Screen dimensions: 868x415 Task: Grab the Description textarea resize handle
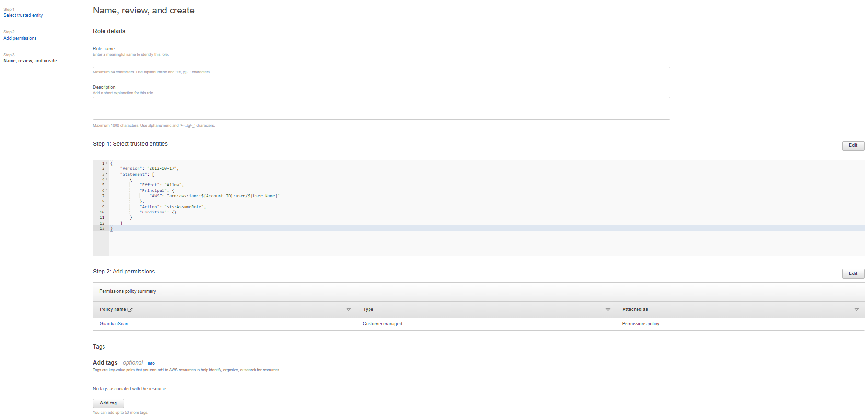click(667, 117)
